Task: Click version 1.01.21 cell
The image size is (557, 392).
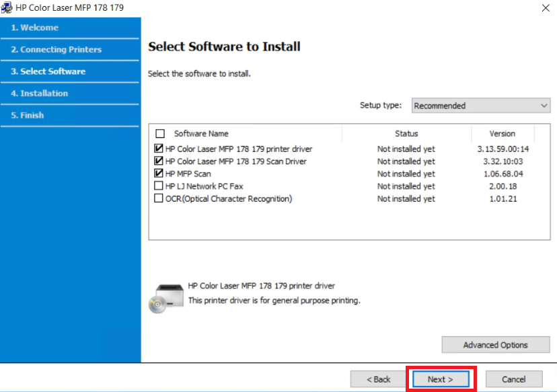Action: (503, 199)
